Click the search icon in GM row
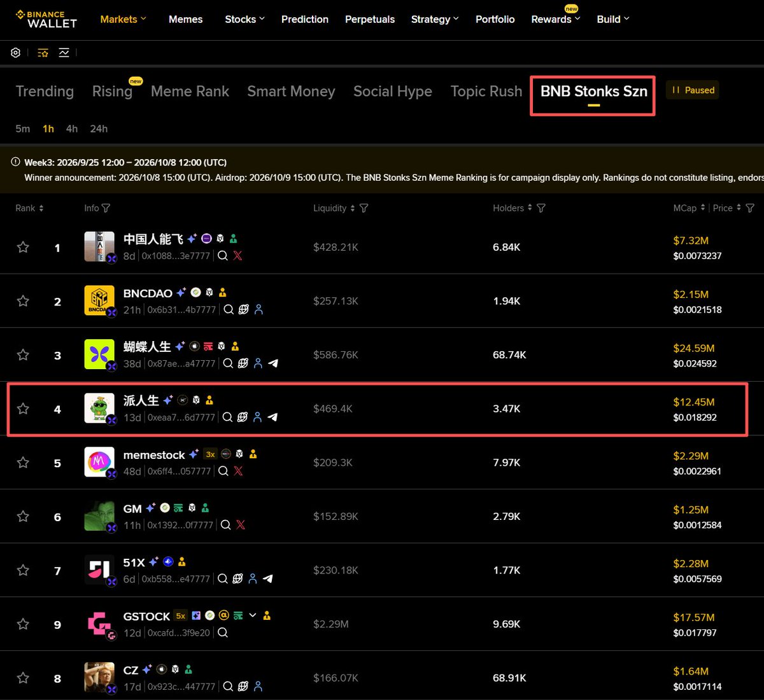The width and height of the screenshot is (764, 700). tap(225, 525)
